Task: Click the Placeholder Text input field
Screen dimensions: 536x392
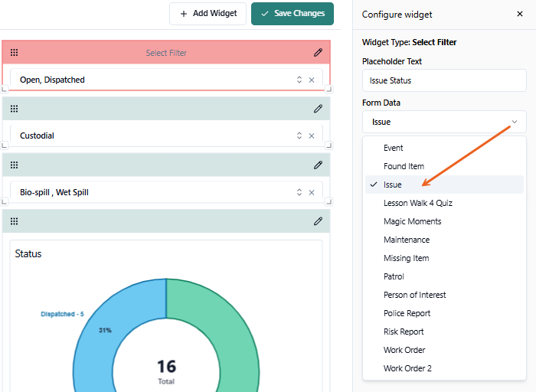Action: (444, 80)
